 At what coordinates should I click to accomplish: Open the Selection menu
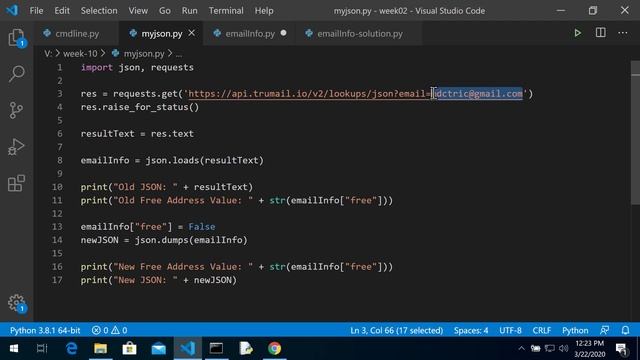tap(99, 11)
